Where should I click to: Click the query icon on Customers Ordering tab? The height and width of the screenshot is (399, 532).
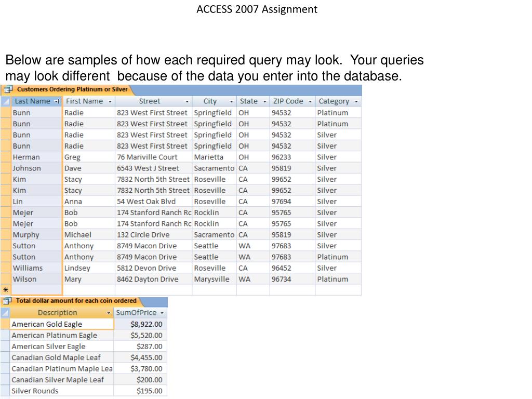pyautogui.click(x=8, y=89)
